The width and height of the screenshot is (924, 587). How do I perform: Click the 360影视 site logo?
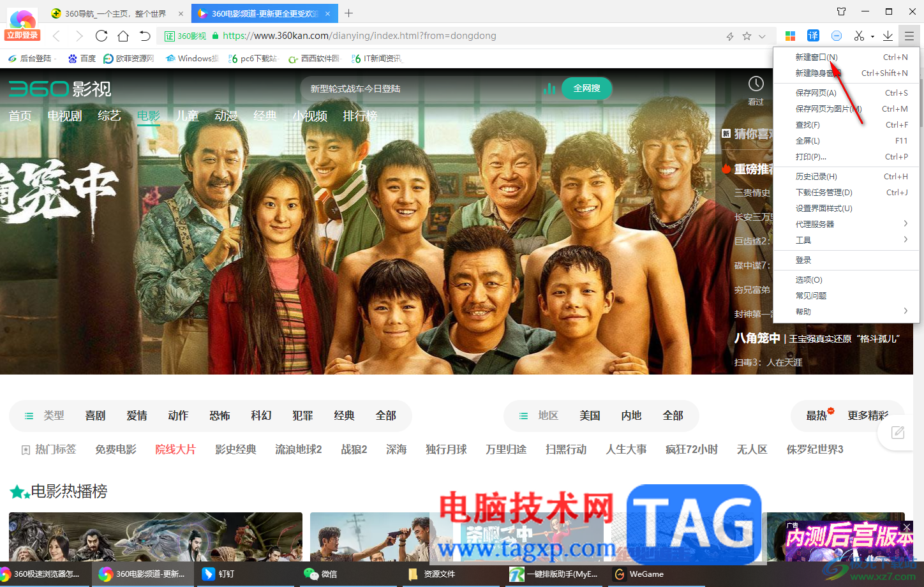tap(60, 89)
